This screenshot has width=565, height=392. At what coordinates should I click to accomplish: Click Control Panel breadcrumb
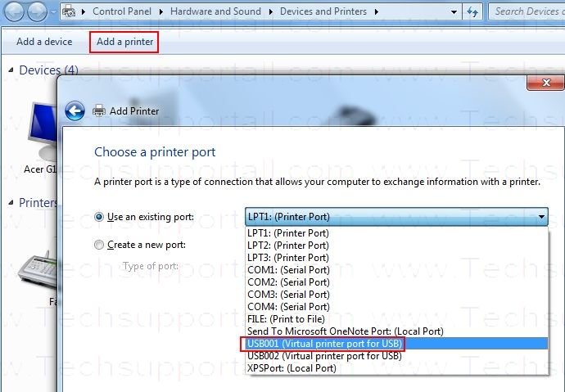122,11
